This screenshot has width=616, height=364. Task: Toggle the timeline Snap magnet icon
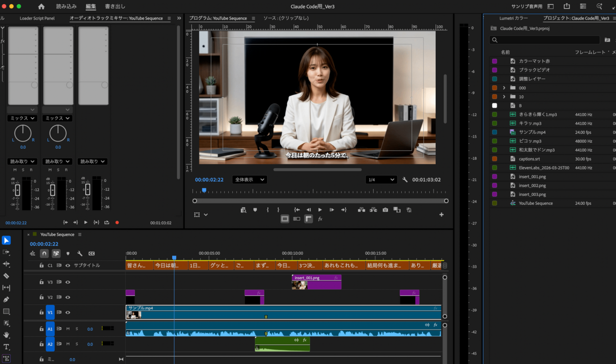click(x=44, y=253)
